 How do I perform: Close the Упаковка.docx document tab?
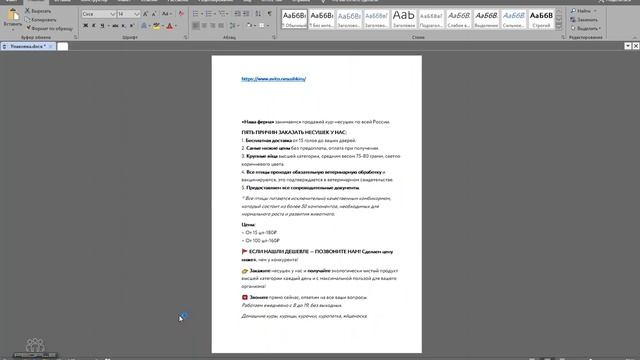[51, 46]
